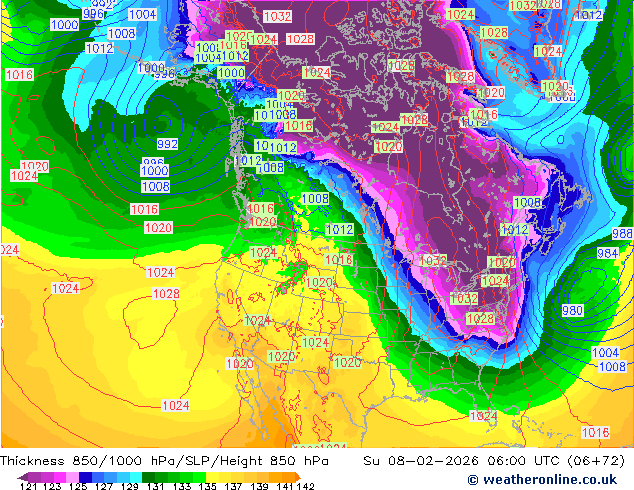
Task: Pick the light pink legend swatch
Action: point(72,477)
